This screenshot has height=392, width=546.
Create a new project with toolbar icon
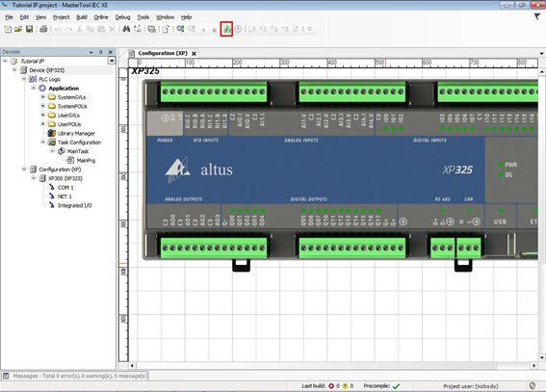point(8,29)
